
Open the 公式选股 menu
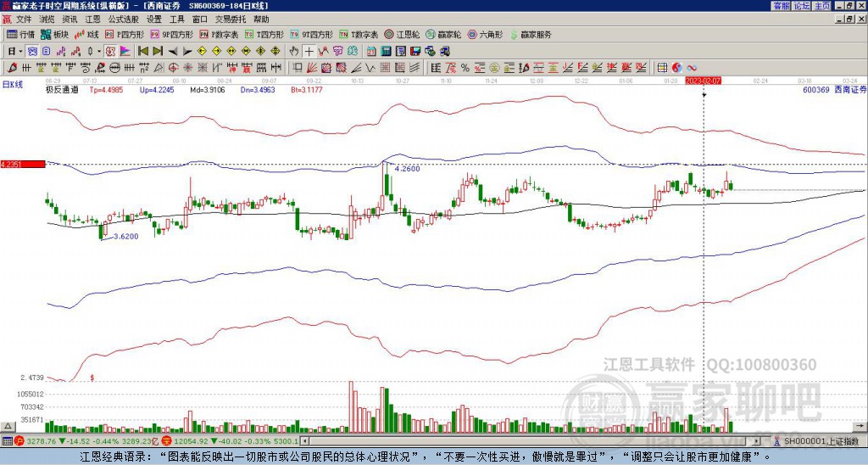(124, 20)
